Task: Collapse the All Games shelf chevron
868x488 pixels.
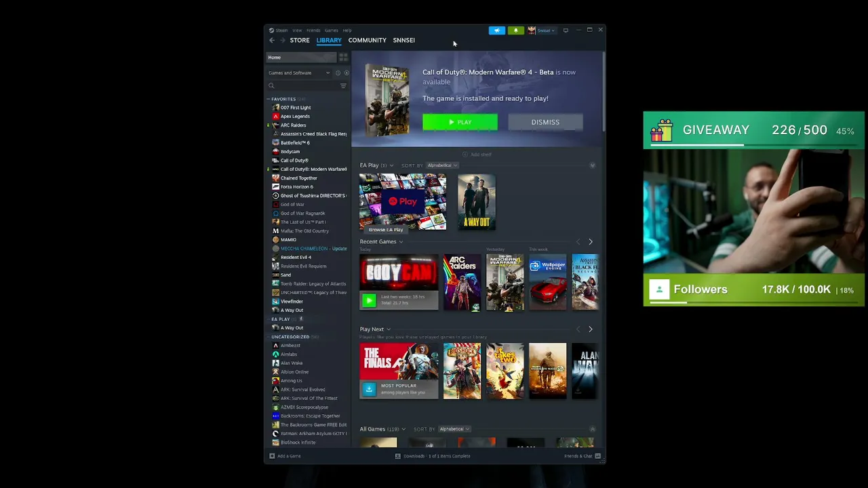Action: click(592, 429)
